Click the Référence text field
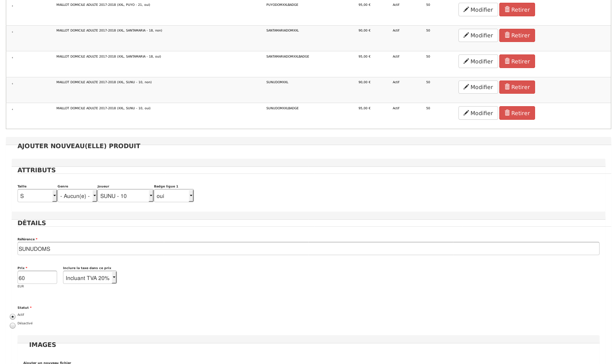Screen dimensions: 614x364 click(308, 249)
